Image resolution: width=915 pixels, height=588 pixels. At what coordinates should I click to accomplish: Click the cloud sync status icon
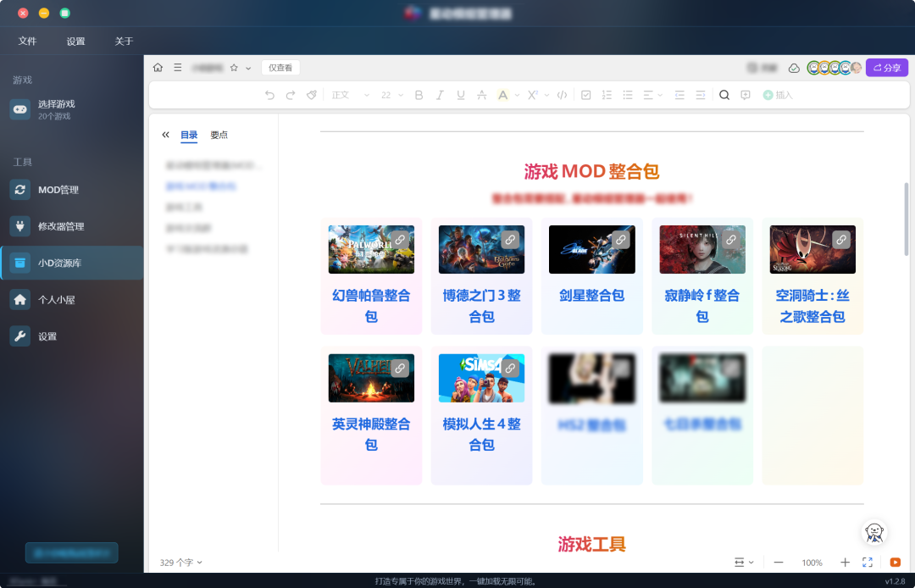click(x=794, y=69)
